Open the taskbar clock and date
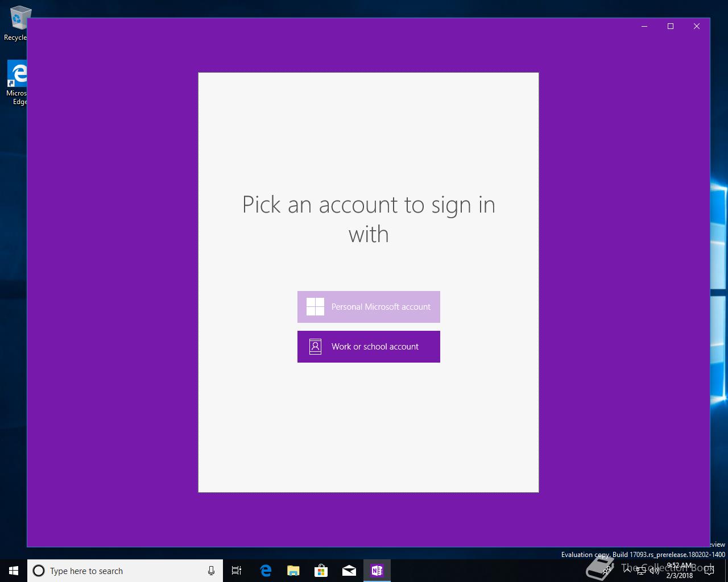The image size is (728, 582). (680, 571)
